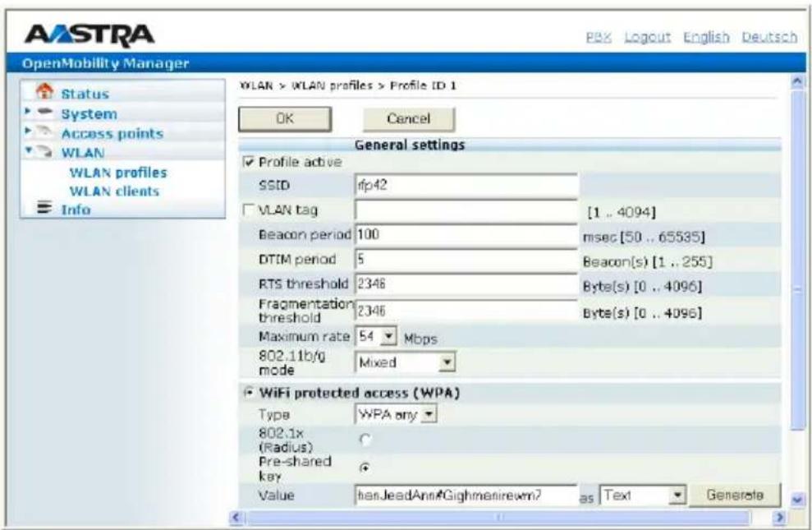This screenshot has width=812, height=530.
Task: Click the Info list icon in sidebar
Action: [45, 207]
